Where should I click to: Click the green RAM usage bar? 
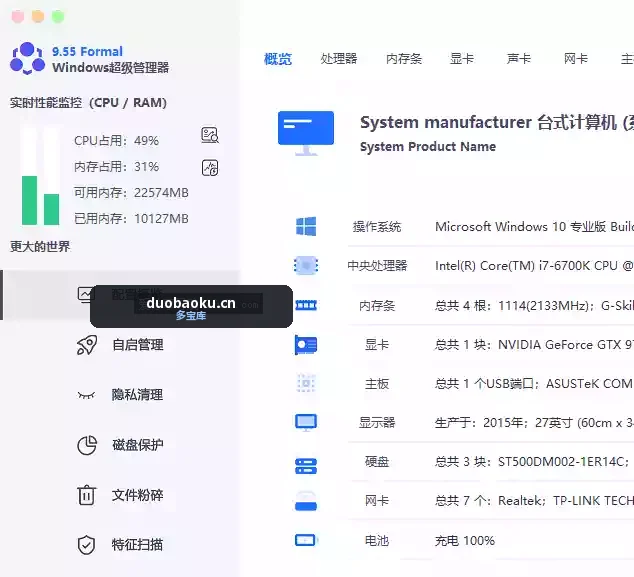[51, 209]
